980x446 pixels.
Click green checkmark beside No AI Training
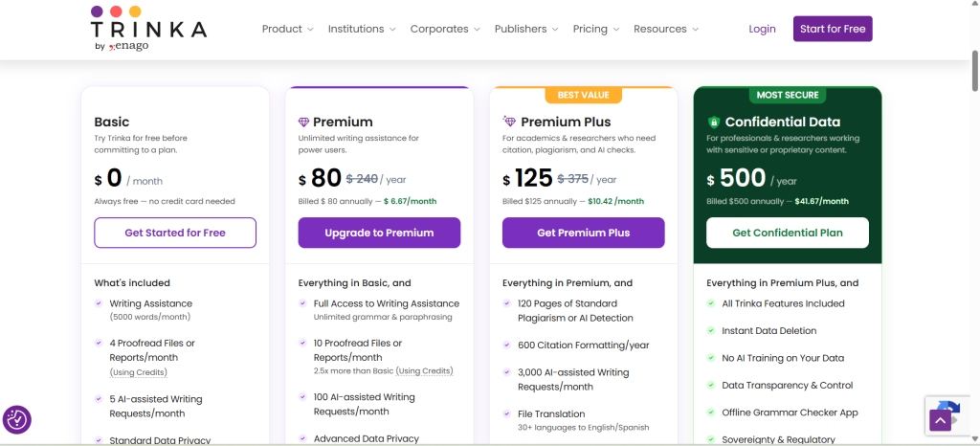pyautogui.click(x=711, y=358)
